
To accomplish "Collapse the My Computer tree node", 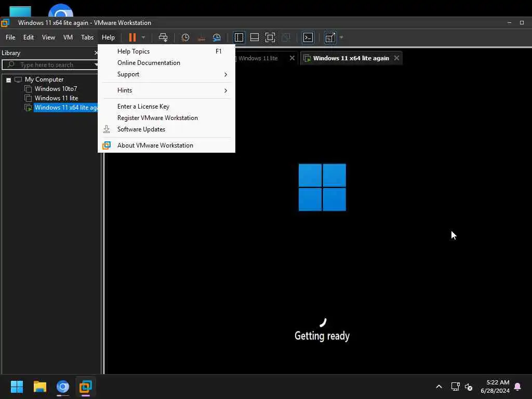I will (x=8, y=80).
